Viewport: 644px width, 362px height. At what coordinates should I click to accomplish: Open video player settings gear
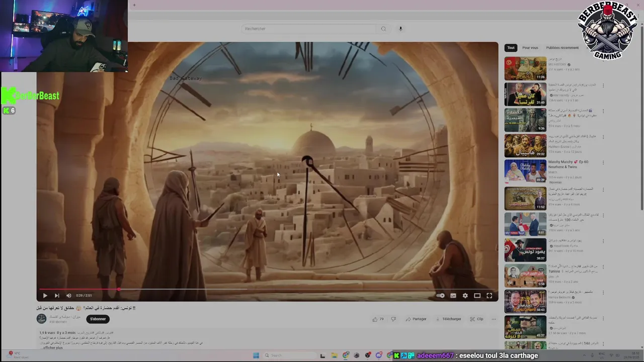(465, 296)
